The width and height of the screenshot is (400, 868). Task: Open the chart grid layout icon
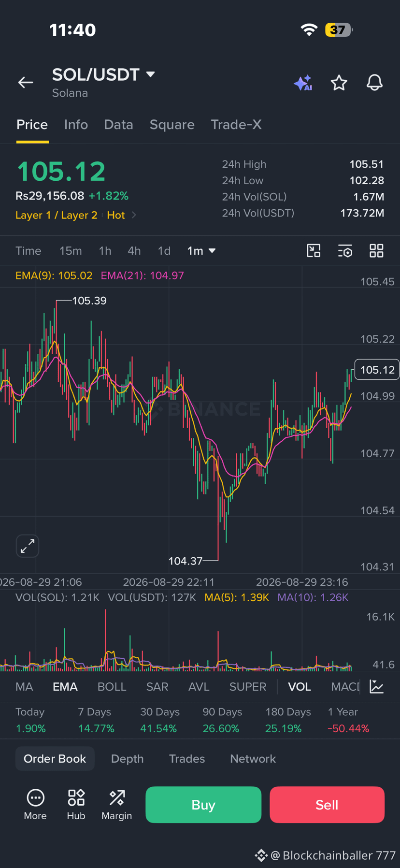[x=376, y=251]
